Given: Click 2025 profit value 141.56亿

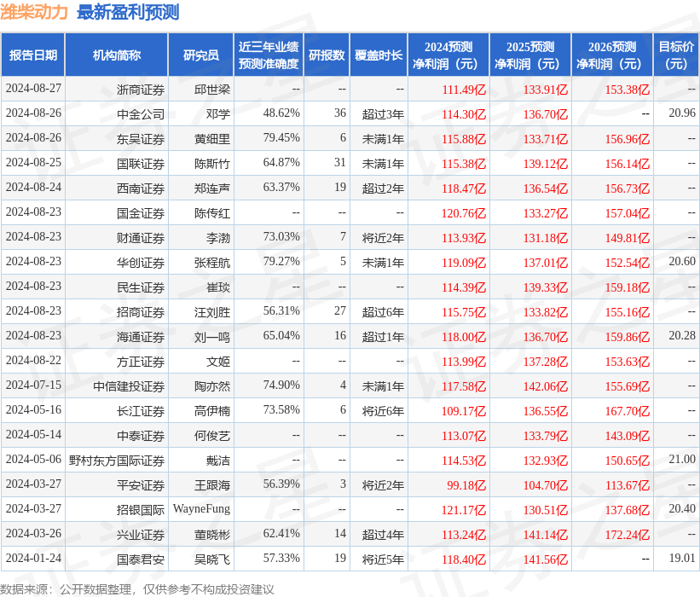Looking at the screenshot, I should coord(546,559).
